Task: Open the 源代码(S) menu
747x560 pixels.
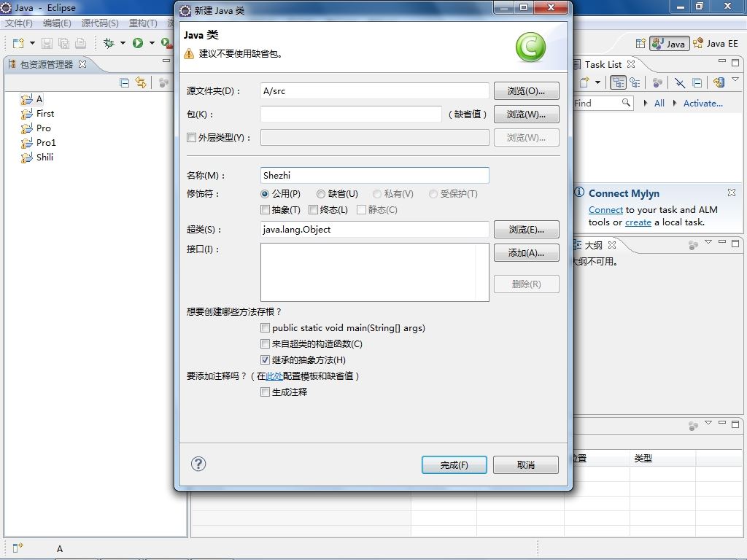Action: [x=99, y=23]
